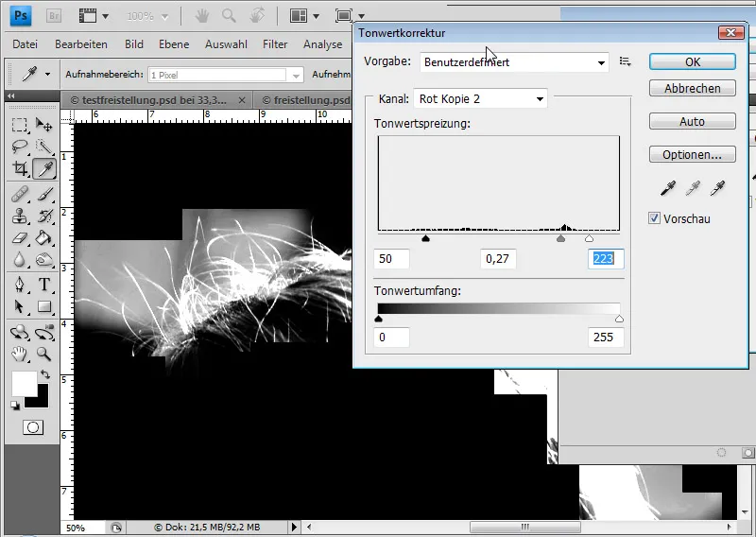Select the Clone Stamp tool
Screen dimensions: 756x537
pos(20,217)
